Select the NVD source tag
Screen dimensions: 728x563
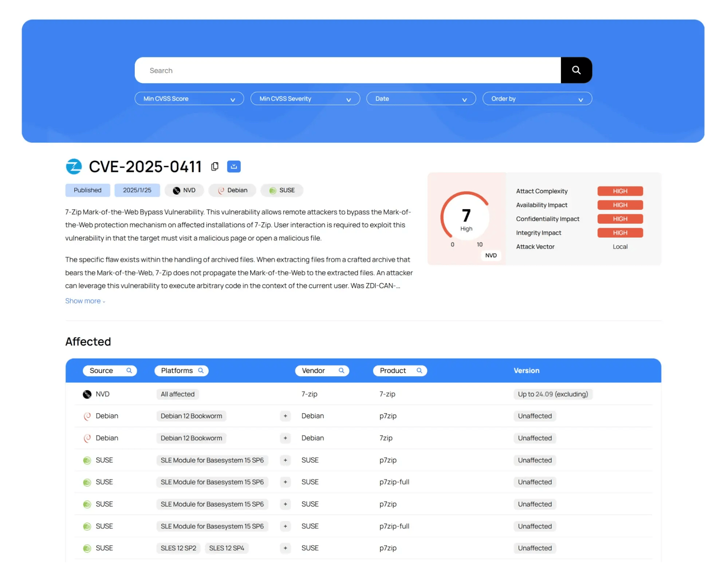click(x=184, y=190)
